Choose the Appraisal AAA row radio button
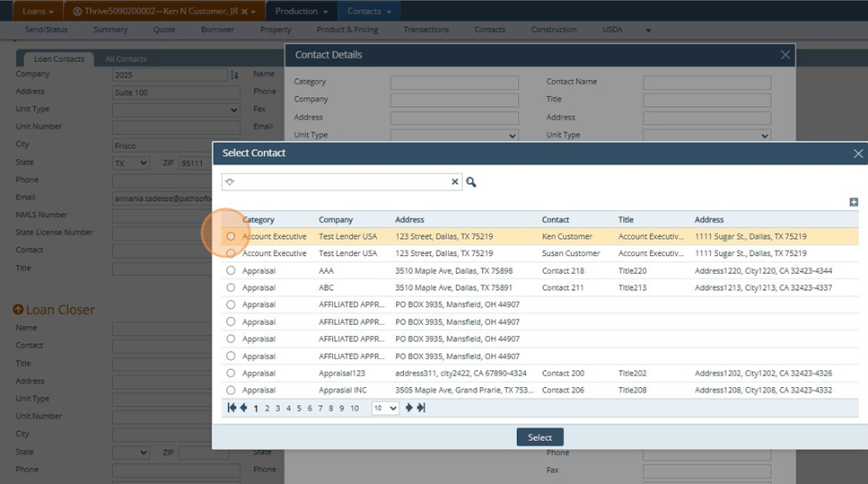 (x=231, y=271)
